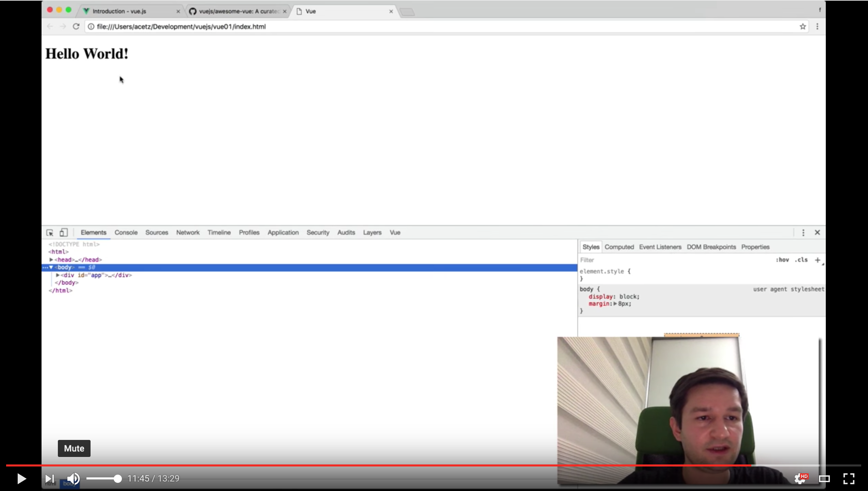Close the Vue browser tab
This screenshot has height=491, width=868.
pos(391,12)
